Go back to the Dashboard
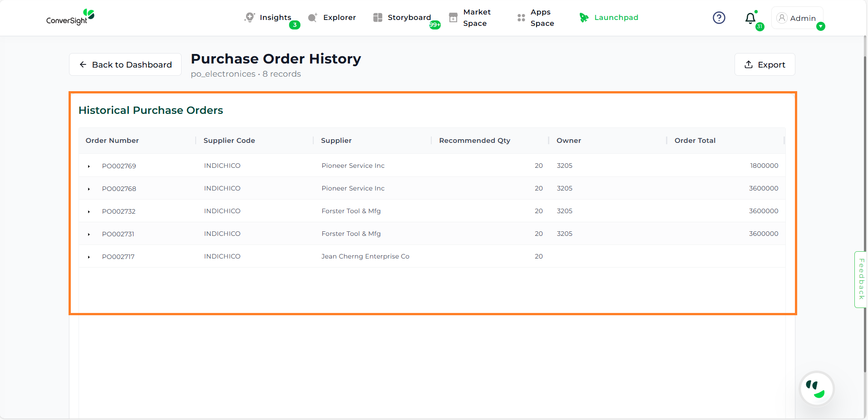 pos(125,64)
